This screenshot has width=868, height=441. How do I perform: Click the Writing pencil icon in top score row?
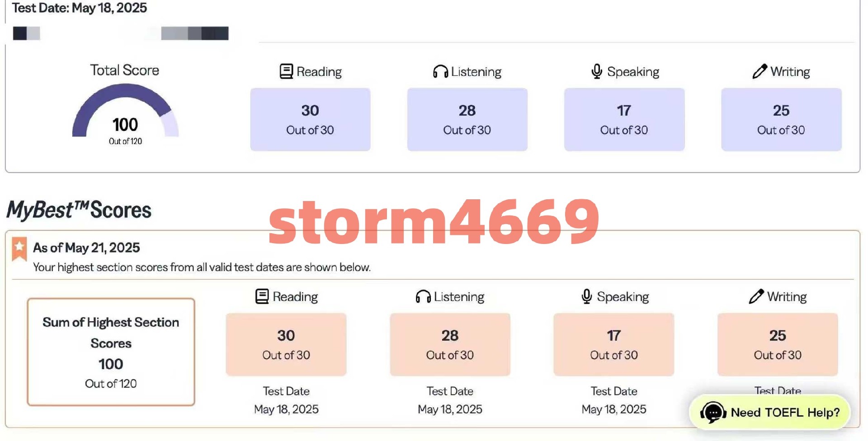pos(760,71)
